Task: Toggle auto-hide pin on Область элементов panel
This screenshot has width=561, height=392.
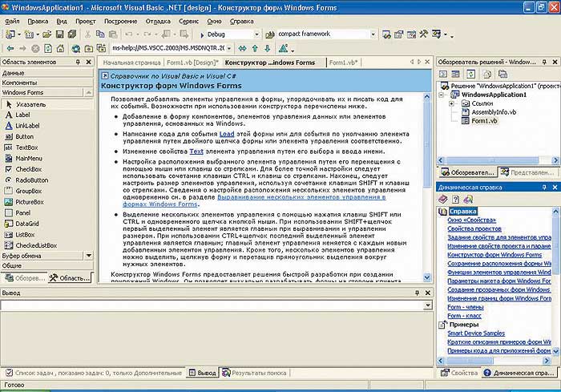Action: (x=78, y=62)
